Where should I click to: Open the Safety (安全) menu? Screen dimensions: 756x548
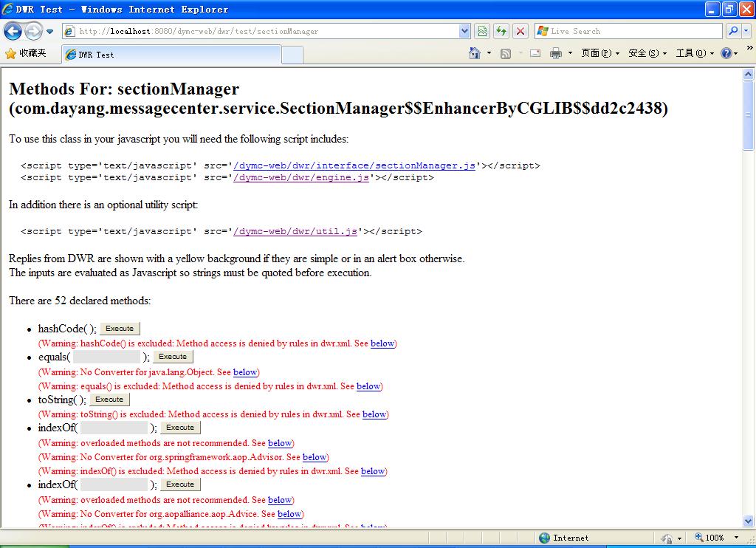647,53
